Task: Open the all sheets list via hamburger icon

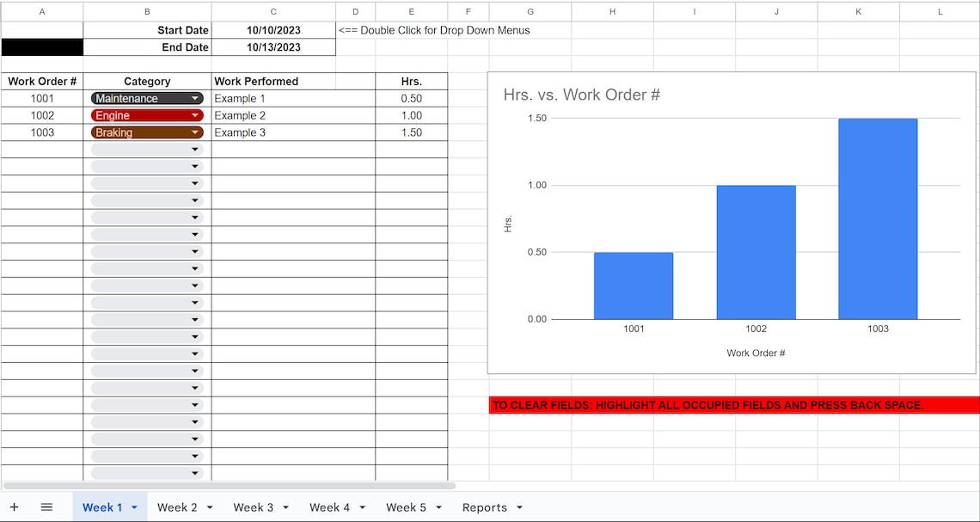Action: [x=47, y=507]
